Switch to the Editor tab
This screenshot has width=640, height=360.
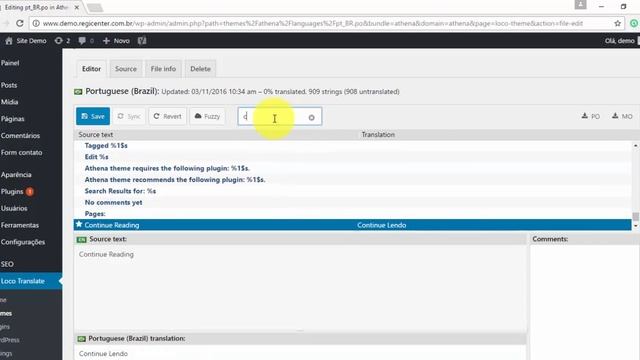coord(91,69)
